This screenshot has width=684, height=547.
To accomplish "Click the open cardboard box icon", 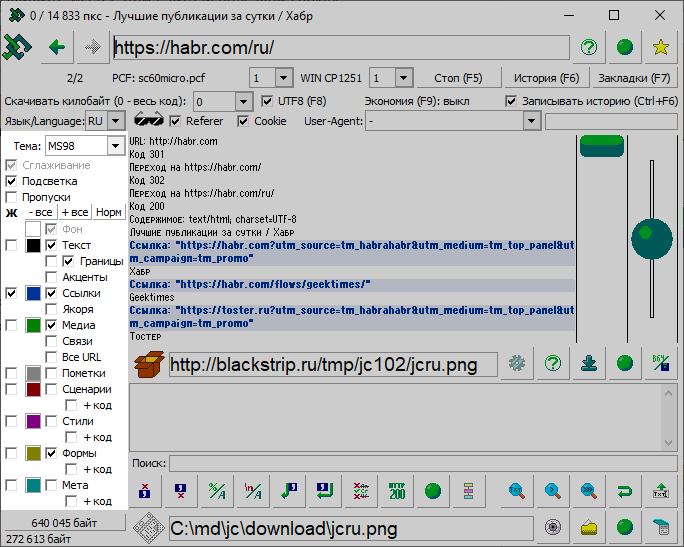I will 149,364.
